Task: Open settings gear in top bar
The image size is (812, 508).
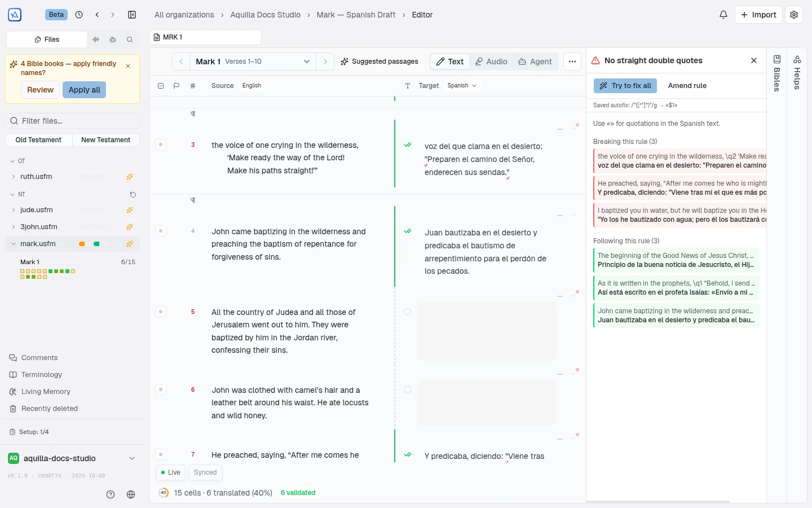Action: coord(794,15)
